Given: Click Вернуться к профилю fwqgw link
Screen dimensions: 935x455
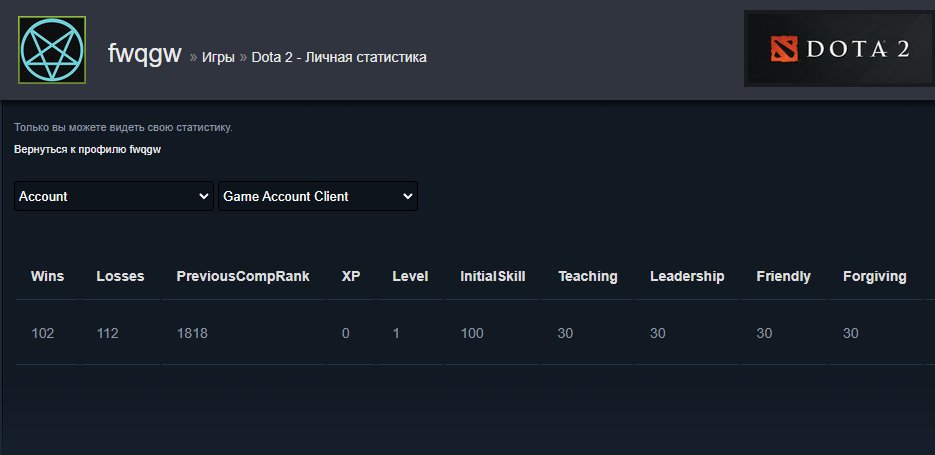Looking at the screenshot, I should coord(87,150).
